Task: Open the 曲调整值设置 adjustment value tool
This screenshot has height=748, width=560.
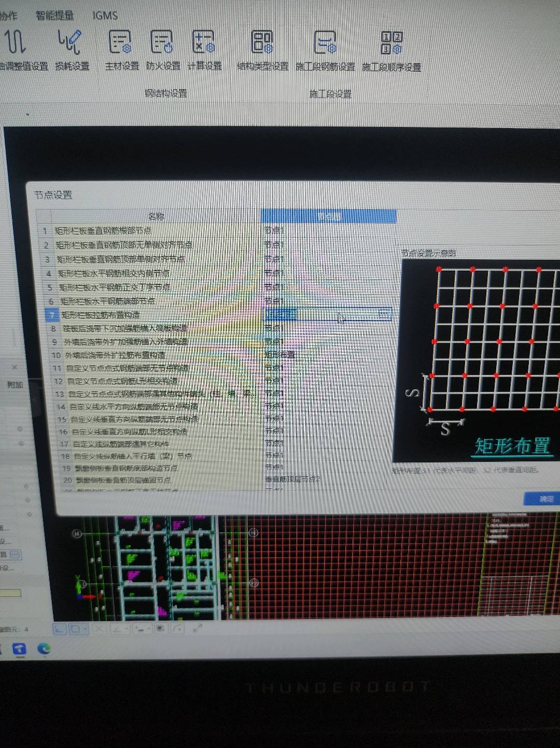Action: click(x=23, y=50)
